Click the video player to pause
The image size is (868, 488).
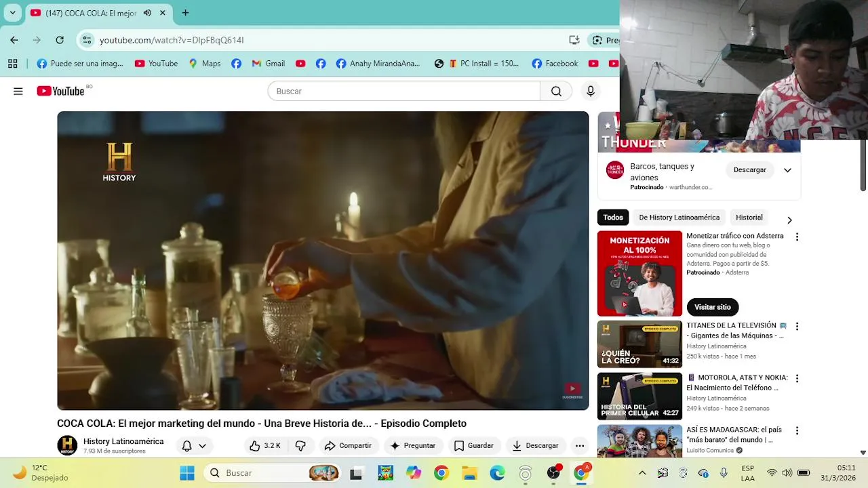point(323,261)
